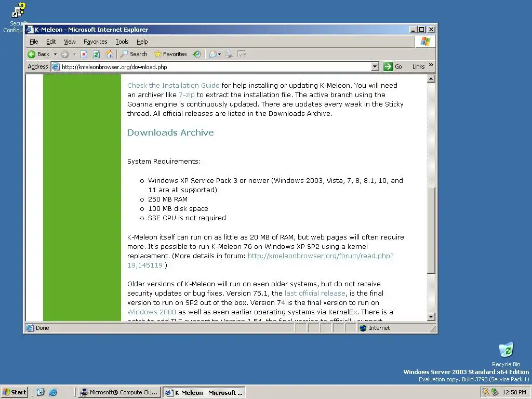Click the Windows flag logo throbber
Viewport: 532px width, 399px height.
click(425, 42)
